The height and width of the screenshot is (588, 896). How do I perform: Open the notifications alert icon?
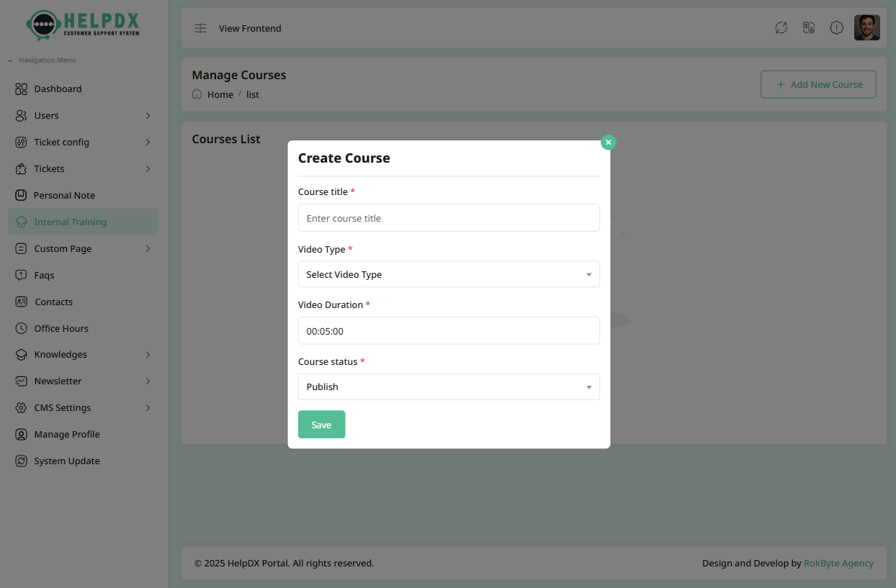(x=836, y=27)
